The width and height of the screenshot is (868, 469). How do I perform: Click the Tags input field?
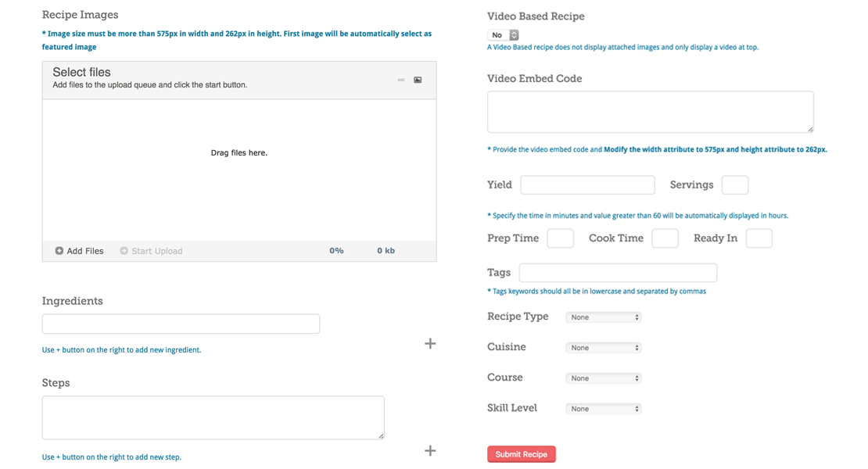tap(618, 273)
